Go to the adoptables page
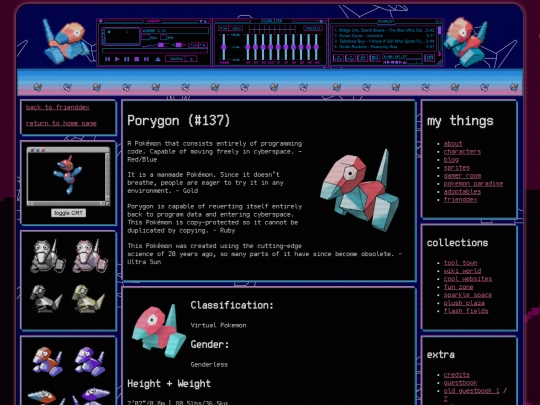Screen dimensions: 540x405 coord(462,191)
